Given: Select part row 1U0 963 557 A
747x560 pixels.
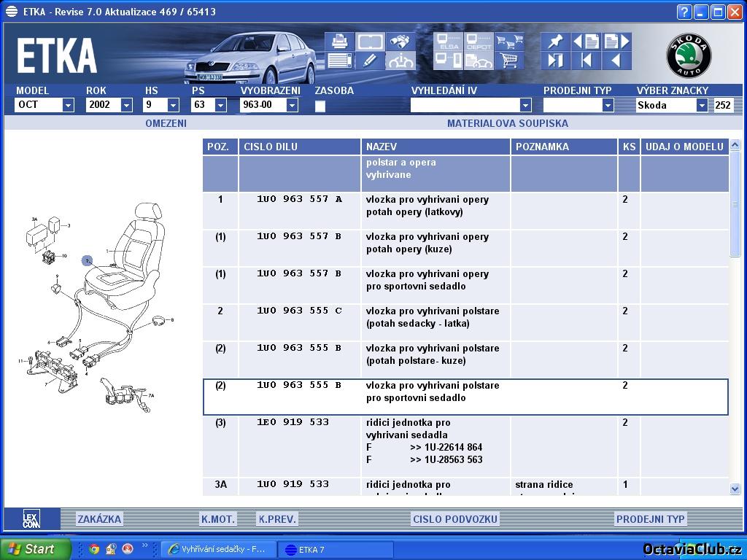Looking at the screenshot, I should pyautogui.click(x=299, y=199).
